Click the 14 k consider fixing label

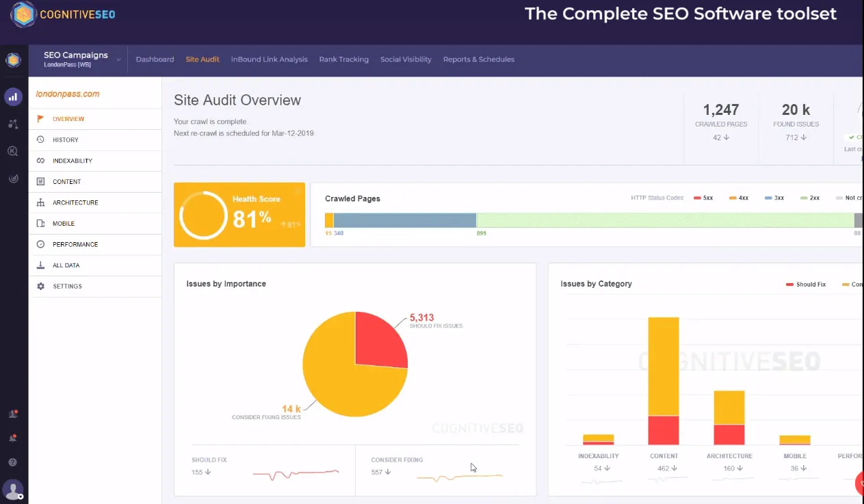pyautogui.click(x=267, y=412)
